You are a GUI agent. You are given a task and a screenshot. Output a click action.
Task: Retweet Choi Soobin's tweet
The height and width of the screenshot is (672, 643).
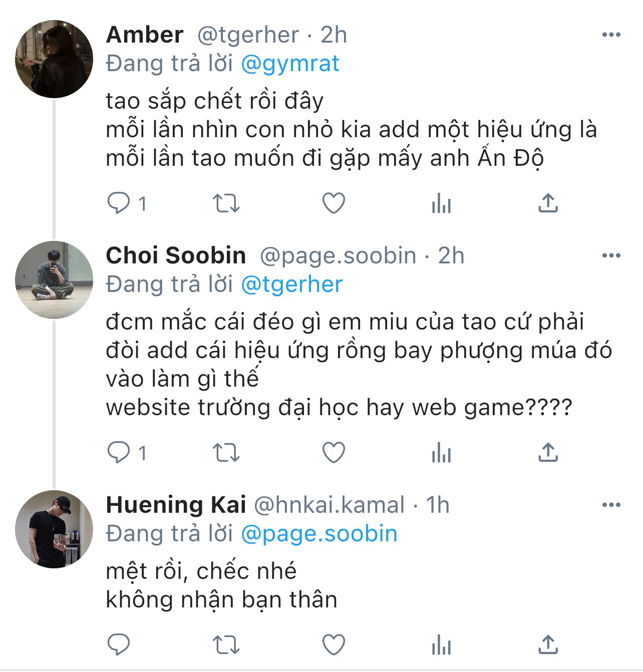pos(226,453)
